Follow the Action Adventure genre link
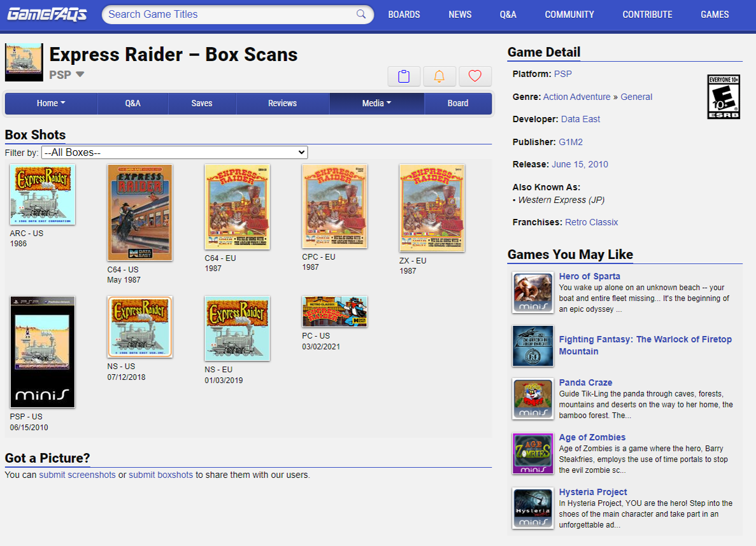 576,97
